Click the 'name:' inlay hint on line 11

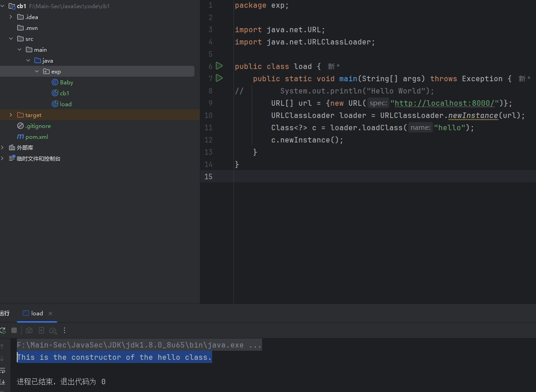pyautogui.click(x=421, y=127)
